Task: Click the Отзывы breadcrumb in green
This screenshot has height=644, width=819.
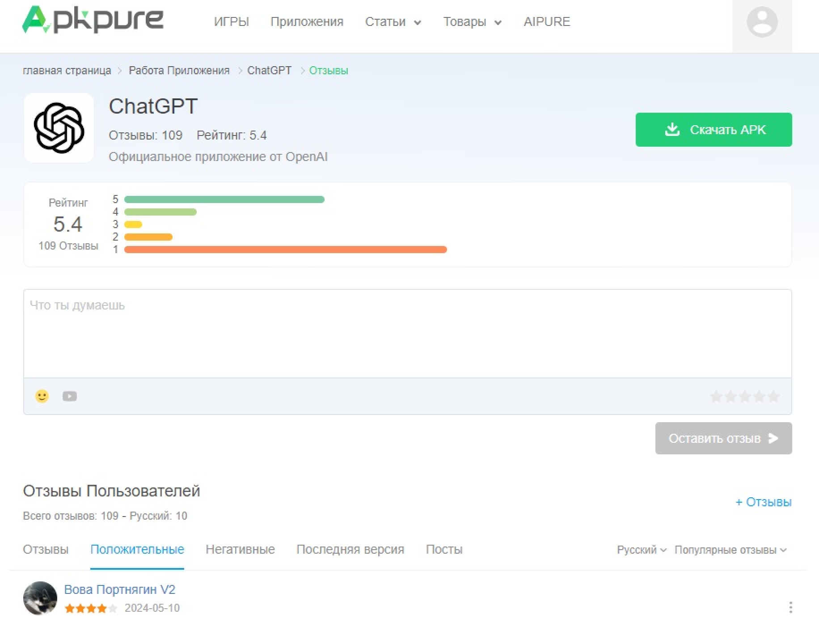Action: tap(329, 71)
